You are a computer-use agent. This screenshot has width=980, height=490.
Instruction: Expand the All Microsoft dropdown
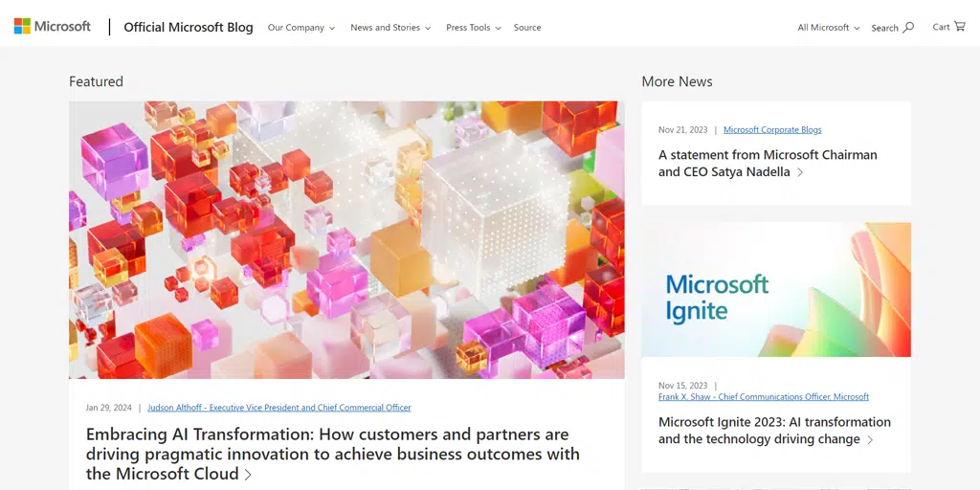(828, 28)
